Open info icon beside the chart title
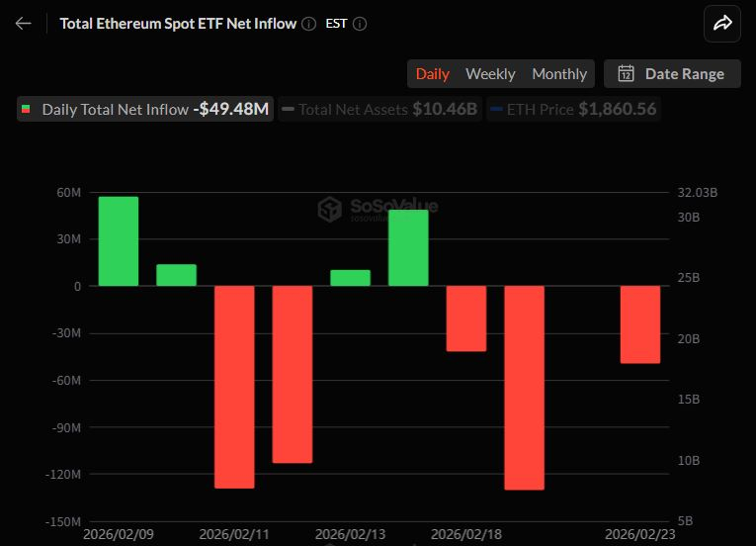Image resolution: width=756 pixels, height=546 pixels. tap(309, 24)
